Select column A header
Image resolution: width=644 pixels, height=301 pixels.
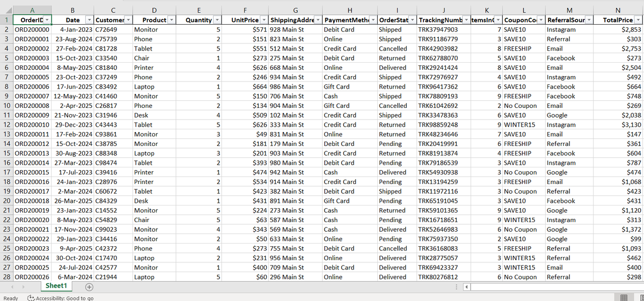coord(32,10)
